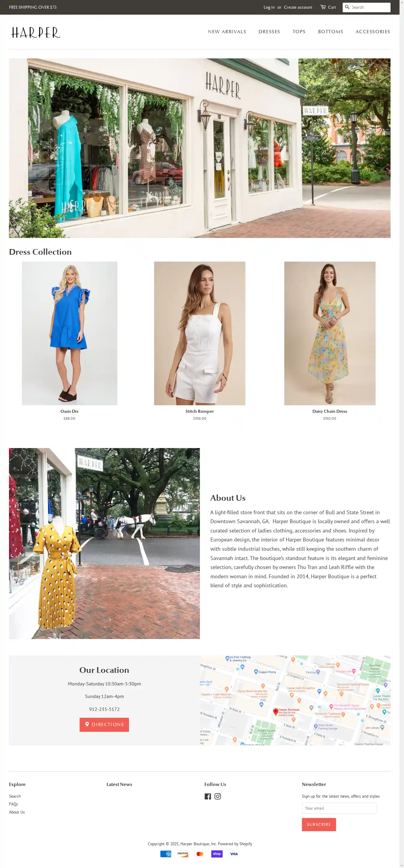The height and width of the screenshot is (868, 404).
Task: Open the Instagram profile icon
Action: 218,796
